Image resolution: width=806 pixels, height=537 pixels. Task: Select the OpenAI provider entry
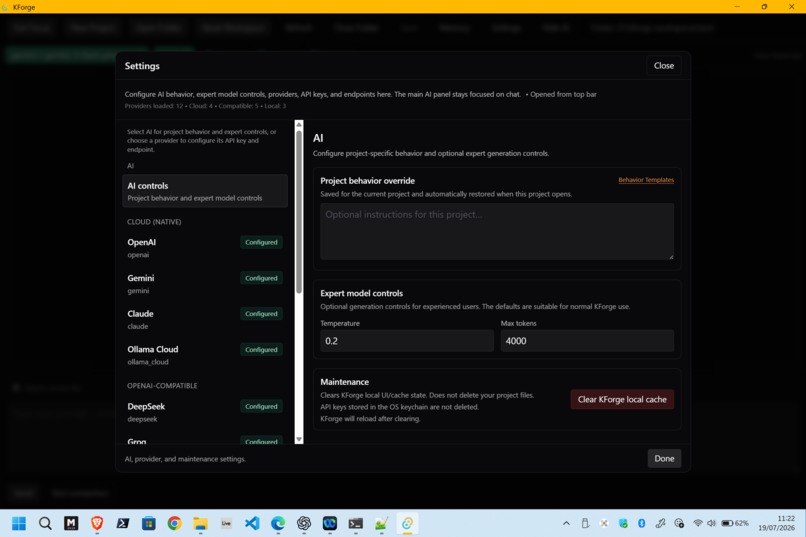205,248
